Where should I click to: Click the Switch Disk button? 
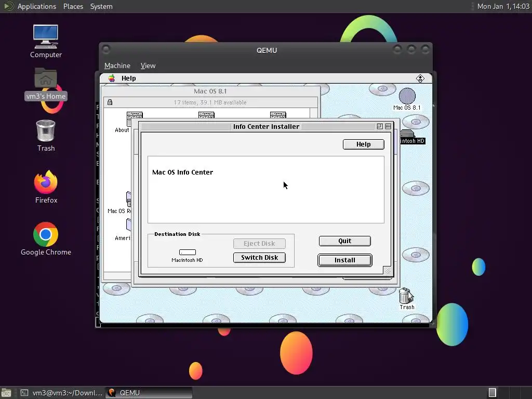tap(259, 258)
